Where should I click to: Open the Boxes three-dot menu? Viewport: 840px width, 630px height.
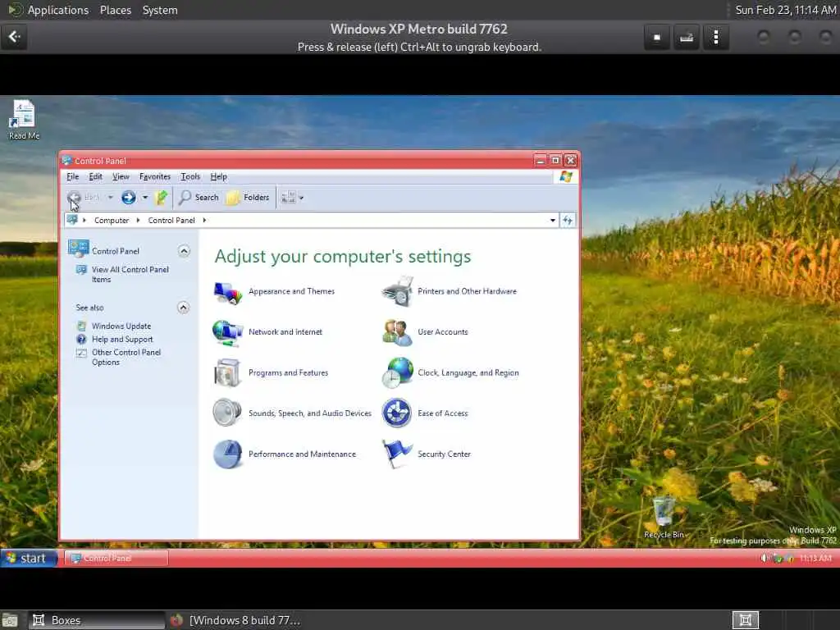pos(716,37)
